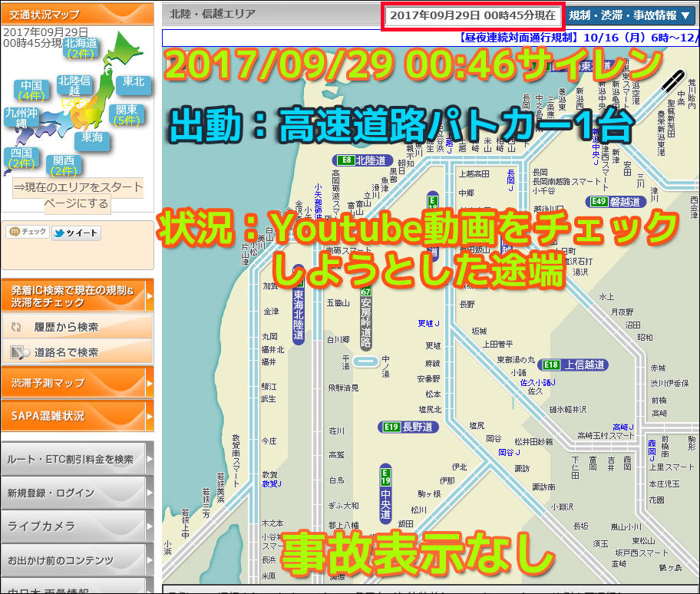Image resolution: width=700 pixels, height=594 pixels.
Task: Open お出かけ前のコンテンツ menu
Action: (78, 560)
